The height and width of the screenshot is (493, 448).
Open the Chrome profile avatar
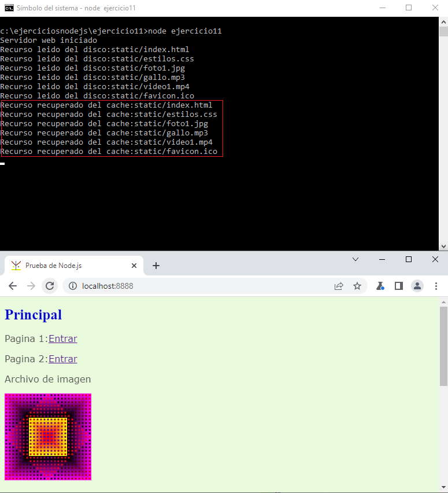tap(417, 286)
